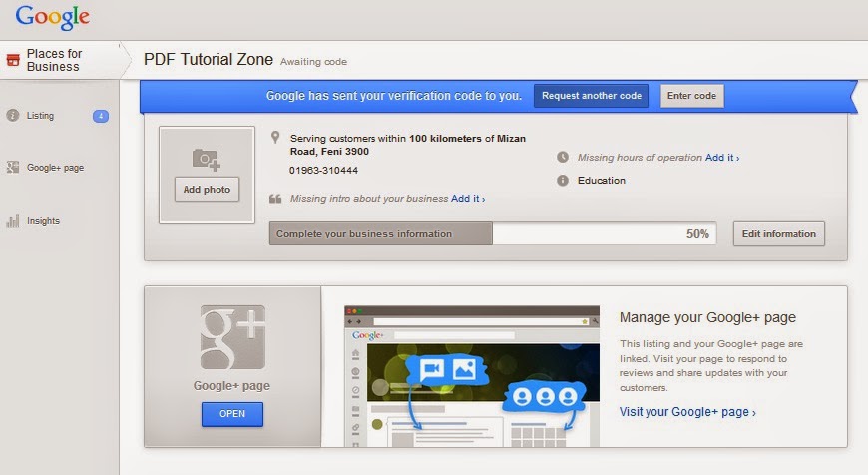The image size is (868, 475).
Task: Click the large Google+ logo icon
Action: [x=232, y=337]
